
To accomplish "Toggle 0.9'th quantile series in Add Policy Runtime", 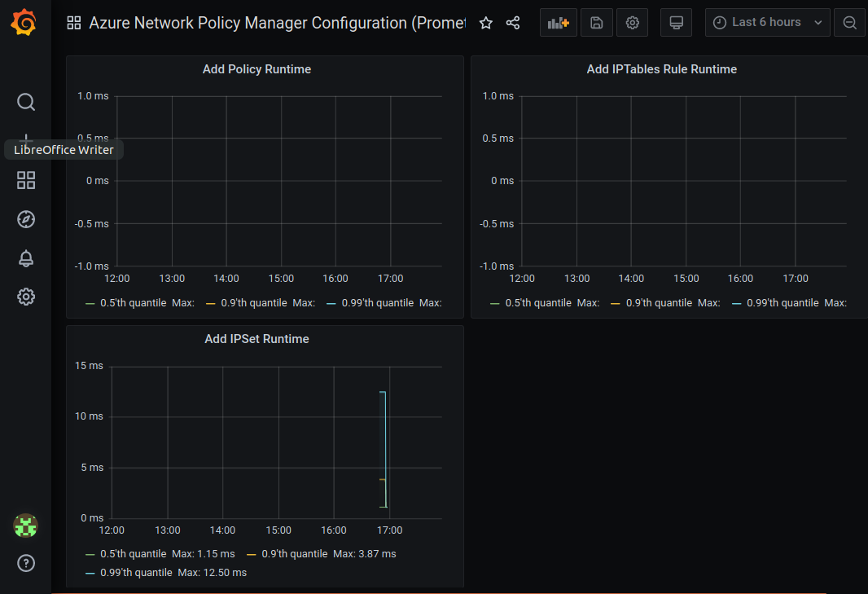I will (254, 303).
